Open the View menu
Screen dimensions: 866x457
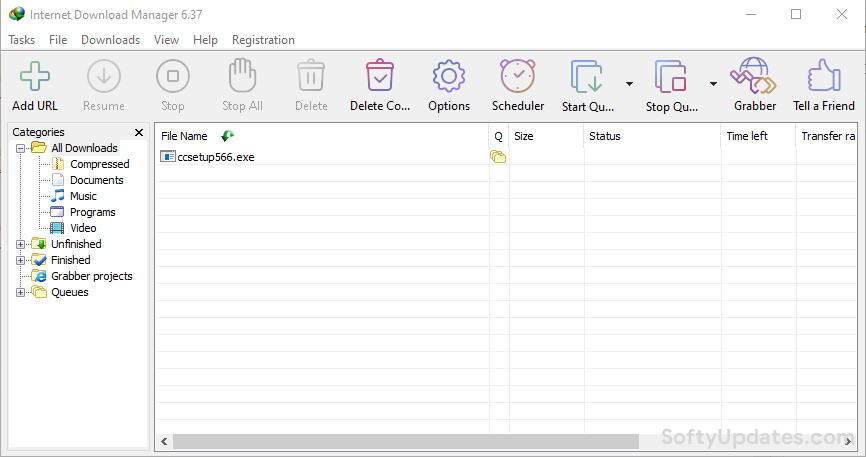coord(166,40)
